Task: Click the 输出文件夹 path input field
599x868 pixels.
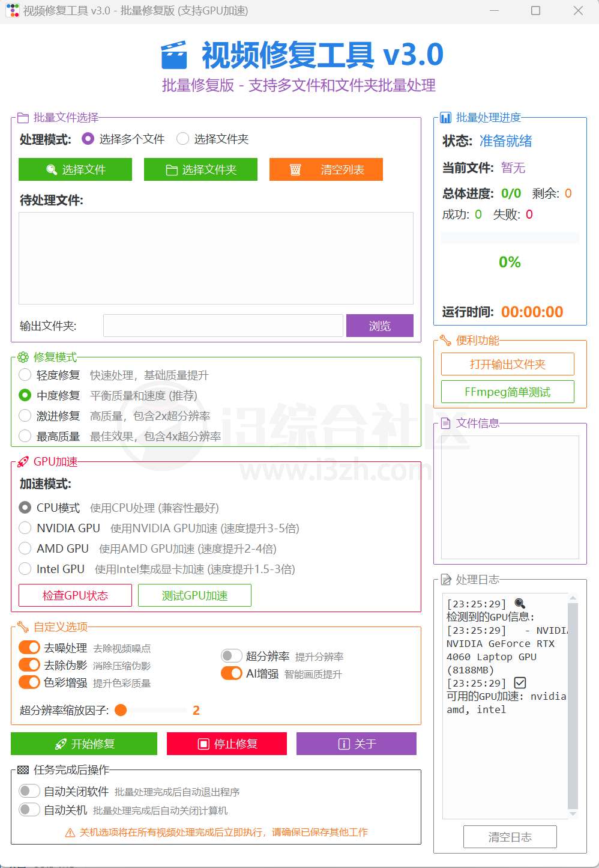Action: click(x=223, y=326)
